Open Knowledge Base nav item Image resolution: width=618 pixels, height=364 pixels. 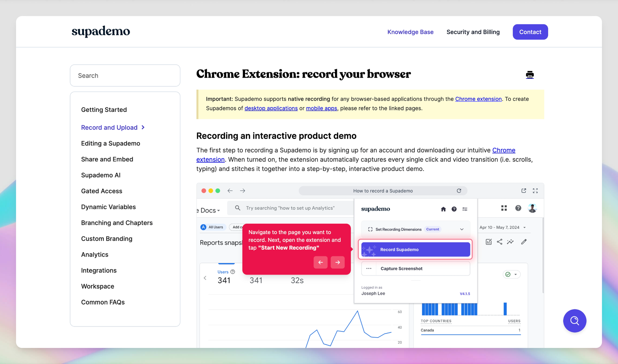point(410,32)
